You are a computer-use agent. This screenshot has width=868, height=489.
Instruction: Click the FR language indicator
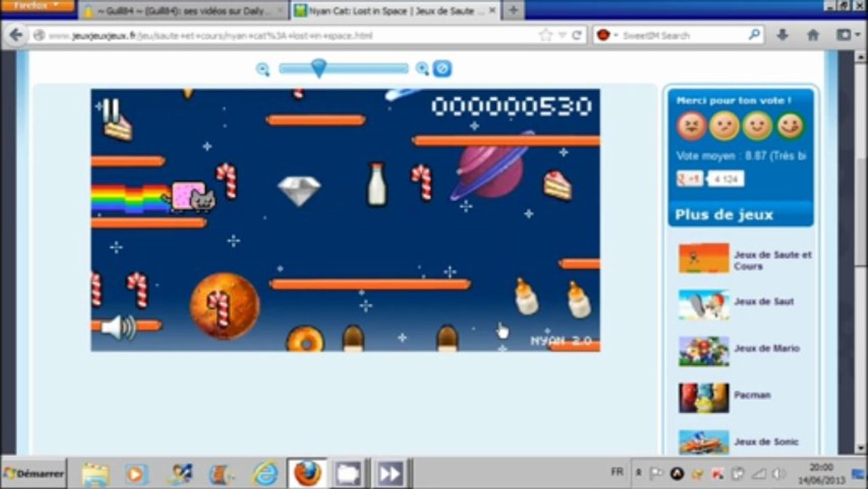pyautogui.click(x=617, y=472)
